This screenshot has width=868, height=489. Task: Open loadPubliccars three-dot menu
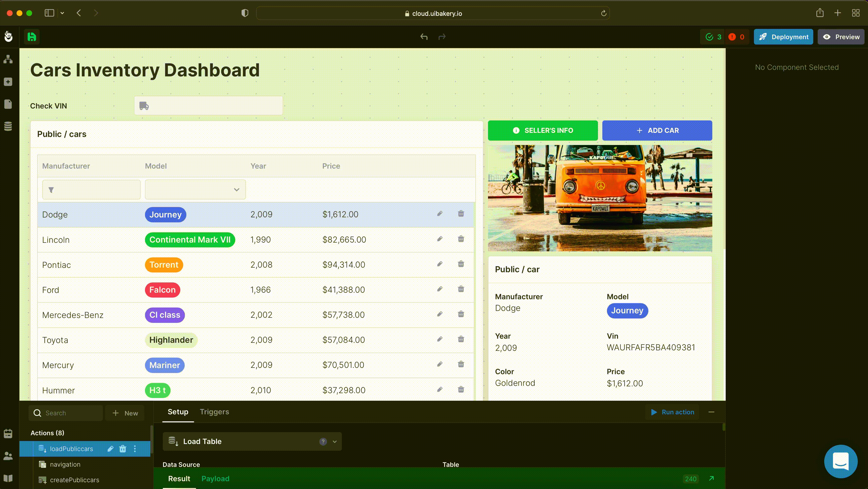pyautogui.click(x=135, y=449)
